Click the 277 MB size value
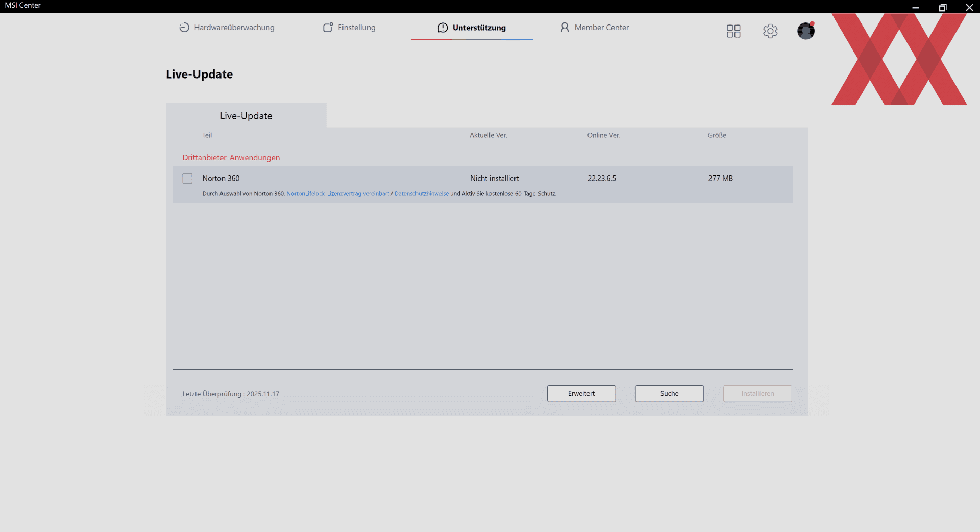980x532 pixels. coord(720,179)
